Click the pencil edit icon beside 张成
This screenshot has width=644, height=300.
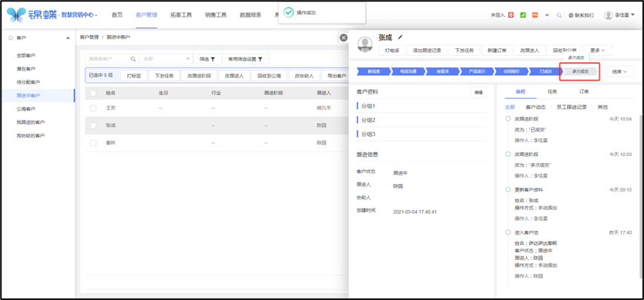(401, 37)
